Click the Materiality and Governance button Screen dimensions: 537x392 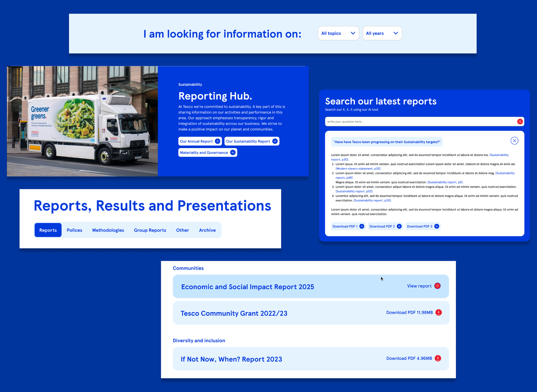coord(208,153)
